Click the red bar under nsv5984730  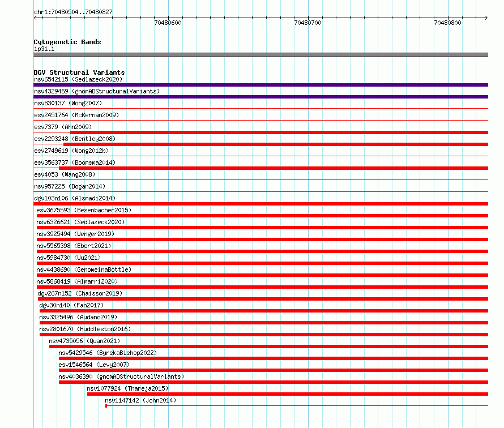click(x=262, y=263)
